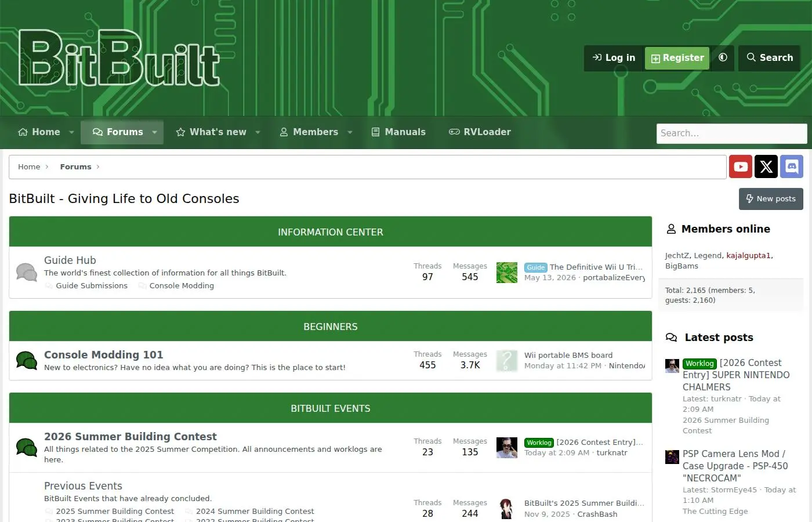
Task: Open the Guide Hub forum
Action: 70,260
